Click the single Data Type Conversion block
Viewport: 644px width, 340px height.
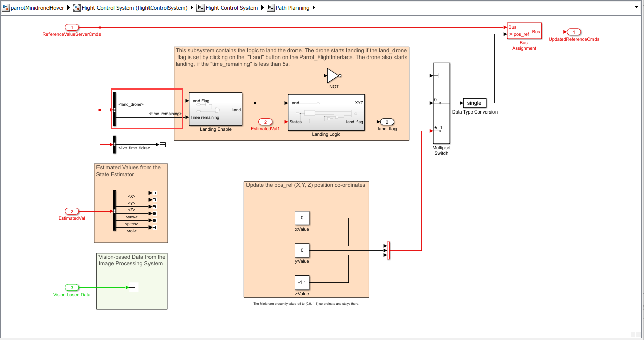[474, 103]
